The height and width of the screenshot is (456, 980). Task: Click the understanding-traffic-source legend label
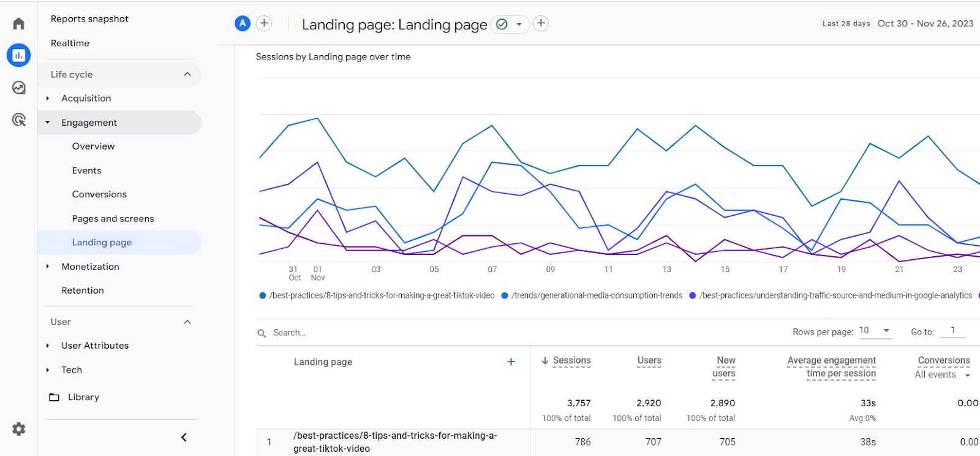click(x=835, y=295)
